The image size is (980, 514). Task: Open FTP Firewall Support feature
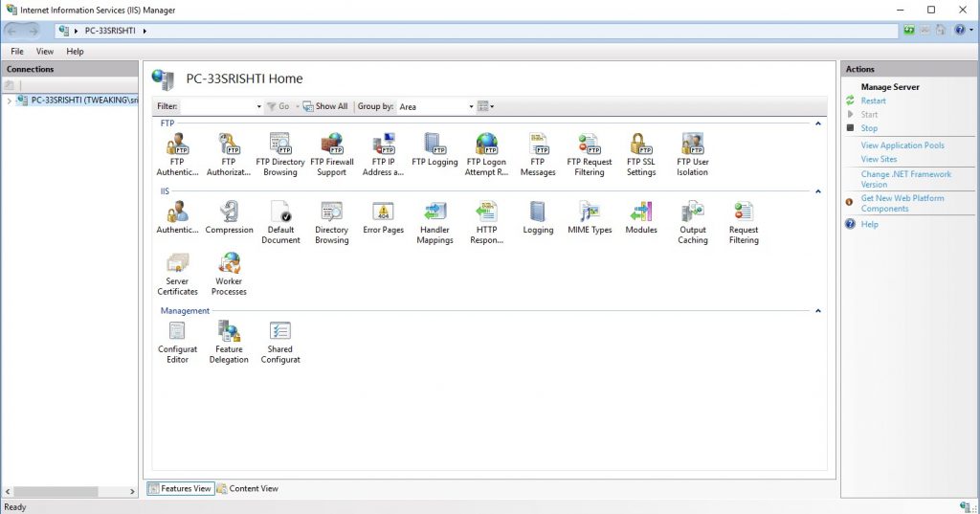click(332, 154)
